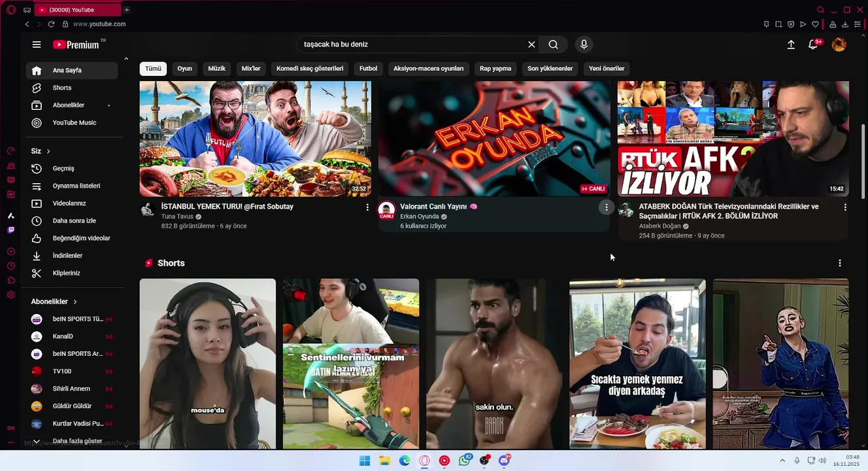Select the Futbol filter chip
This screenshot has width=868, height=471.
point(369,69)
